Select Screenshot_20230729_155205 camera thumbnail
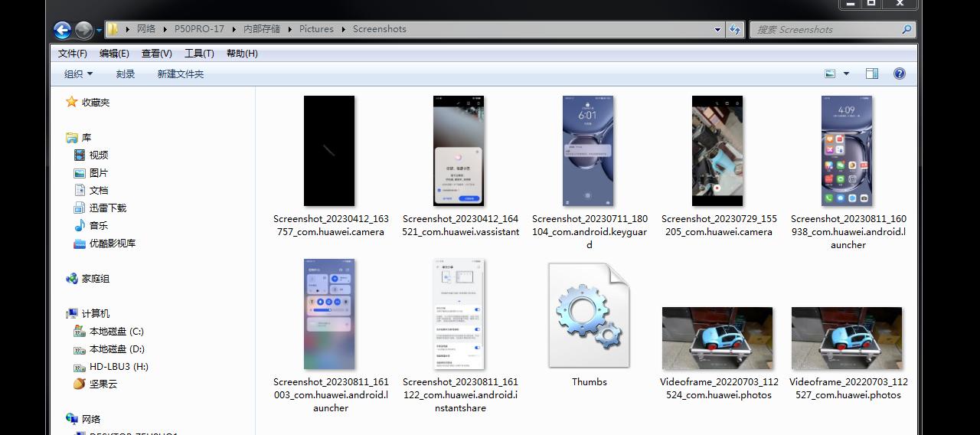The height and width of the screenshot is (435, 980). (x=717, y=151)
